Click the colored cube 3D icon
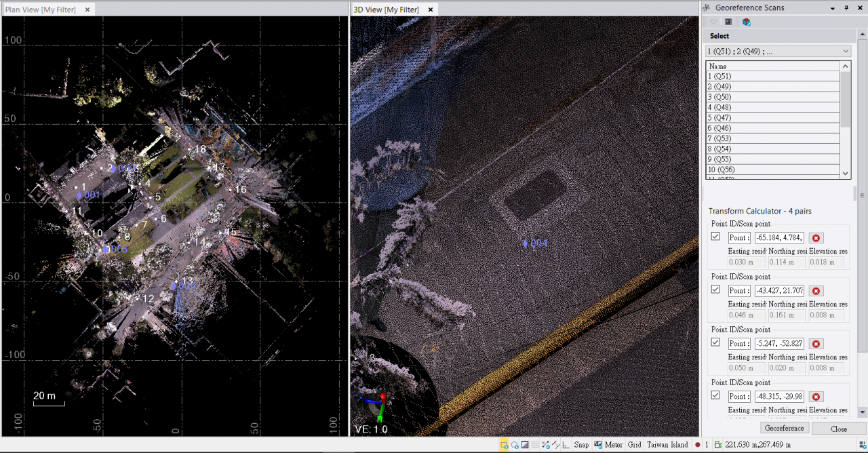868x453 pixels. point(746,22)
